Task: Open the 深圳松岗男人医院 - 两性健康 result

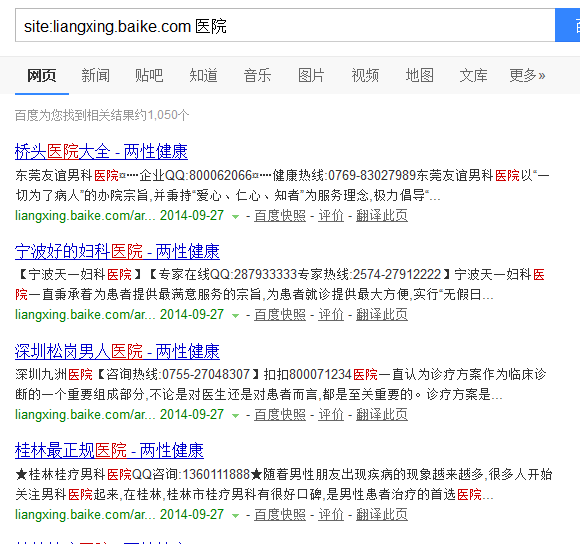Action: (x=117, y=351)
